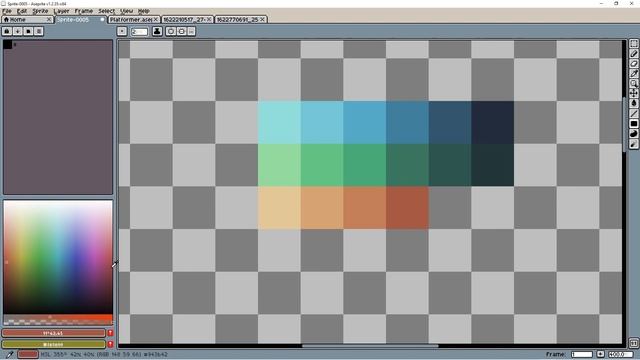Select the Eyedropper tool in toolbox

(633, 73)
